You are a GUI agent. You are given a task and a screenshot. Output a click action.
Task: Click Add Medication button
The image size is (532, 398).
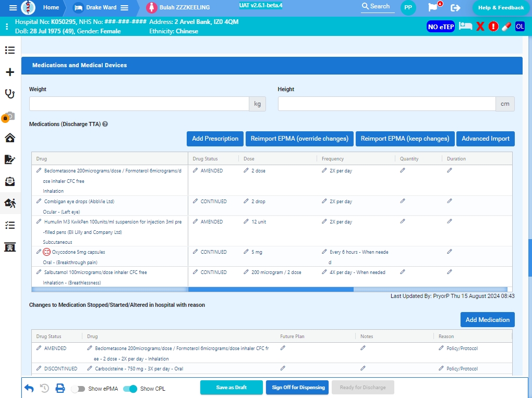[x=487, y=320]
